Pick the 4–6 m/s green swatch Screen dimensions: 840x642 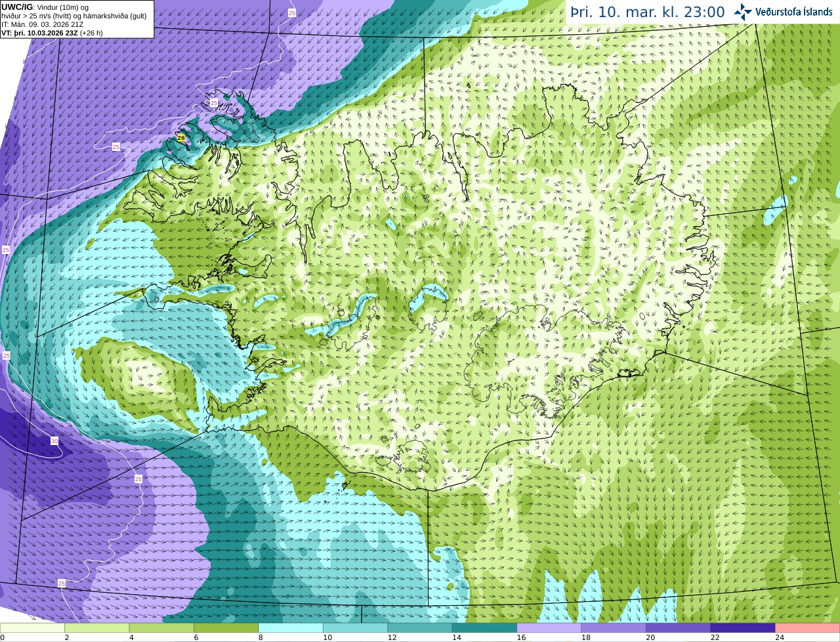161,628
